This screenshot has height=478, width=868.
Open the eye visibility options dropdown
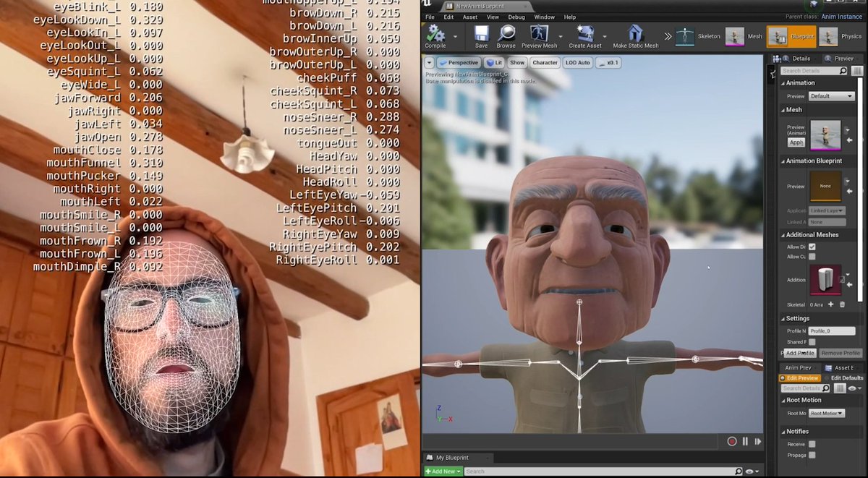pyautogui.click(x=854, y=388)
